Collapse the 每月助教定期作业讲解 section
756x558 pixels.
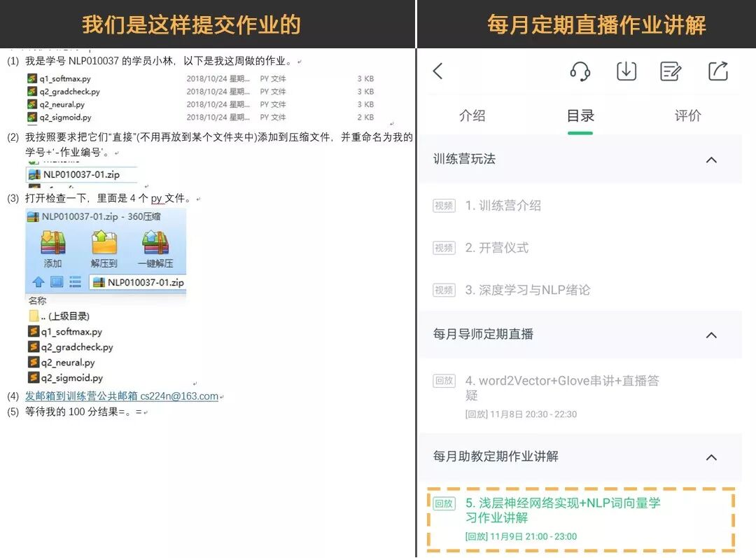pos(711,457)
